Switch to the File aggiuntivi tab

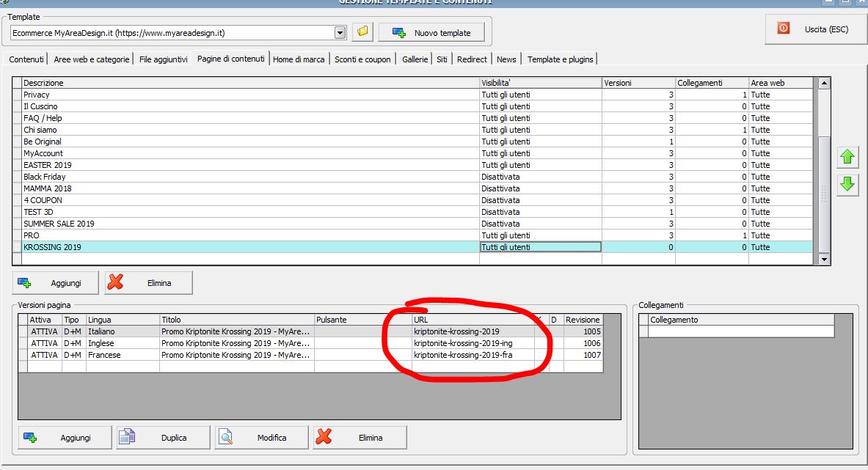[164, 59]
